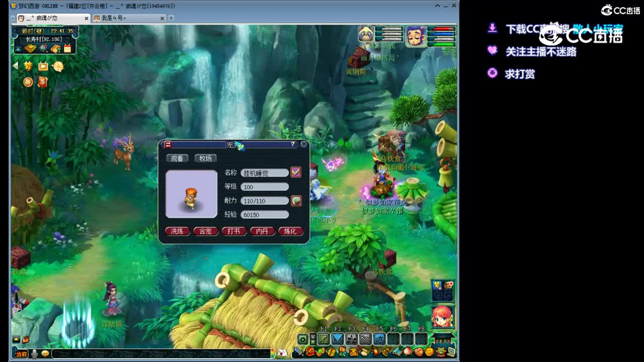Click the 打书 button
This screenshot has height=362, width=644.
click(234, 231)
